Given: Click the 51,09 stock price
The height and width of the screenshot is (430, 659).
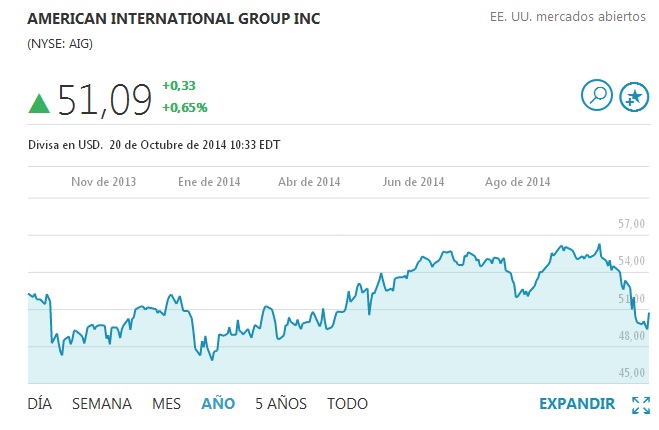Looking at the screenshot, I should 104,100.
